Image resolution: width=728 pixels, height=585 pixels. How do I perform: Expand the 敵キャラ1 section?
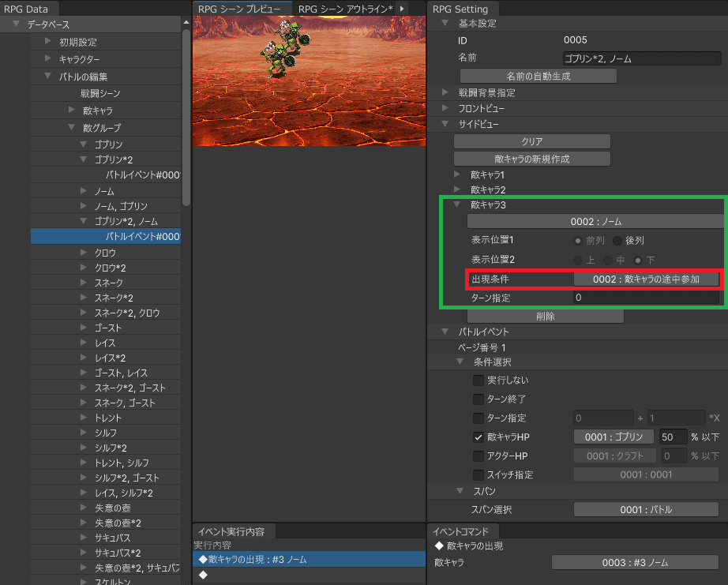pos(458,174)
